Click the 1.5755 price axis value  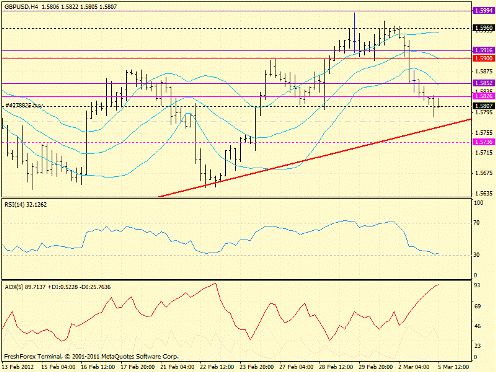[x=484, y=133]
